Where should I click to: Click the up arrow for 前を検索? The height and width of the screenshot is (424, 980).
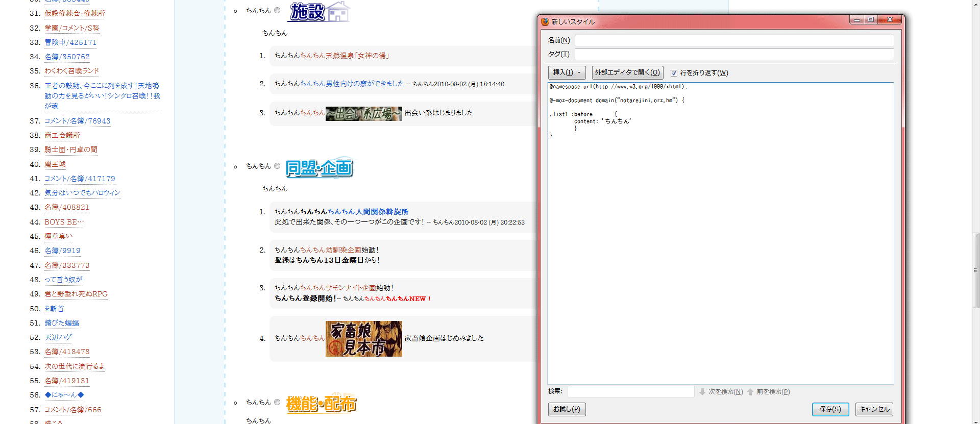point(750,392)
